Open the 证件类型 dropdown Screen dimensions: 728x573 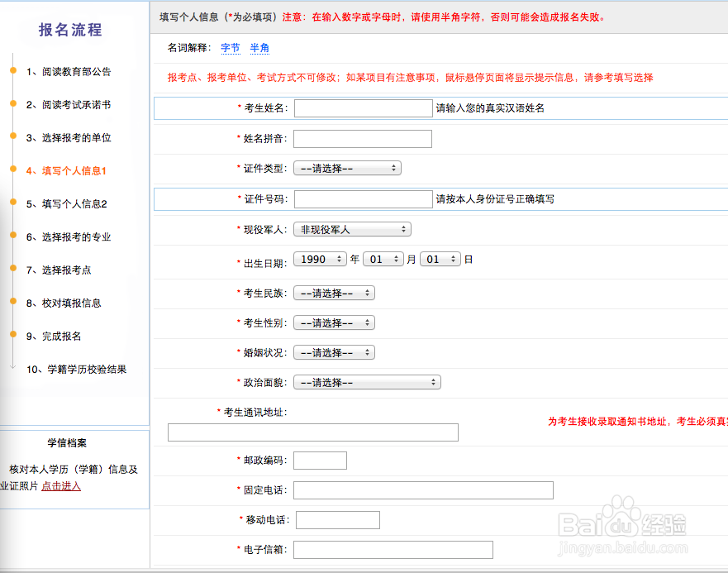click(x=346, y=168)
